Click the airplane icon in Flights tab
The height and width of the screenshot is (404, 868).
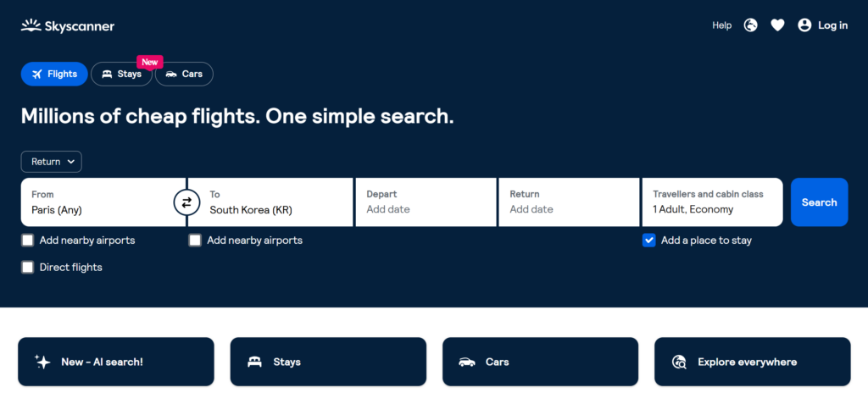37,75
